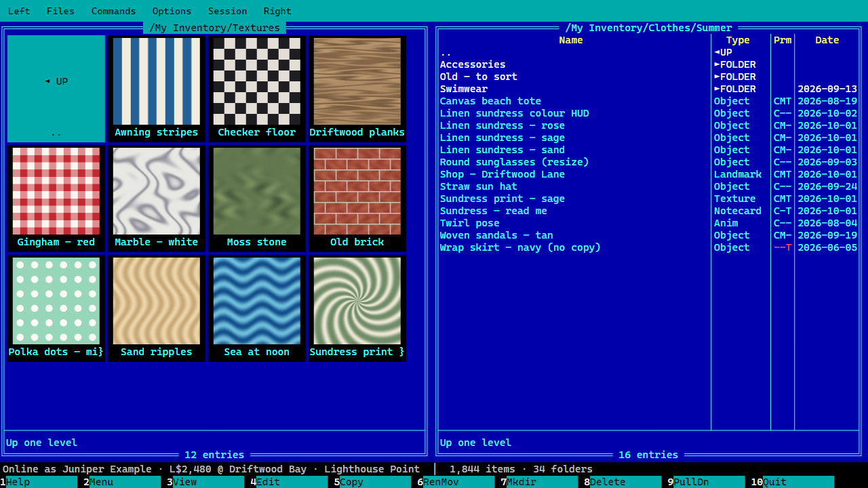Screen dimensions: 868x488
Task: Open the Files menu
Action: [x=60, y=11]
